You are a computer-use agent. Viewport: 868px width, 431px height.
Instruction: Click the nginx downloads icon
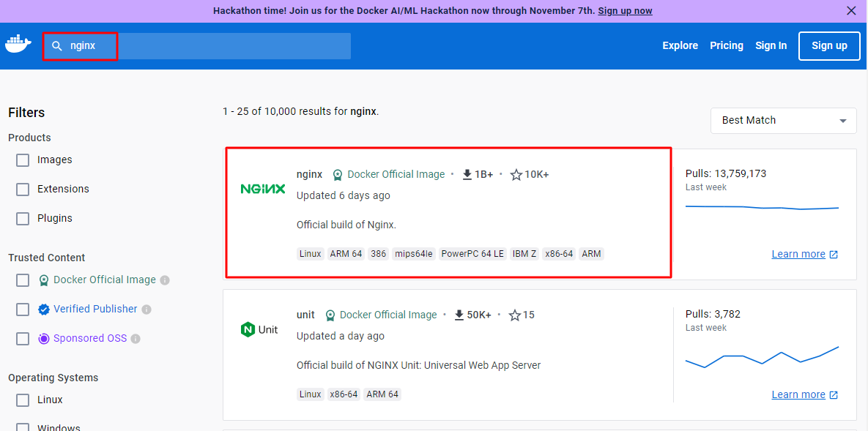click(x=467, y=175)
